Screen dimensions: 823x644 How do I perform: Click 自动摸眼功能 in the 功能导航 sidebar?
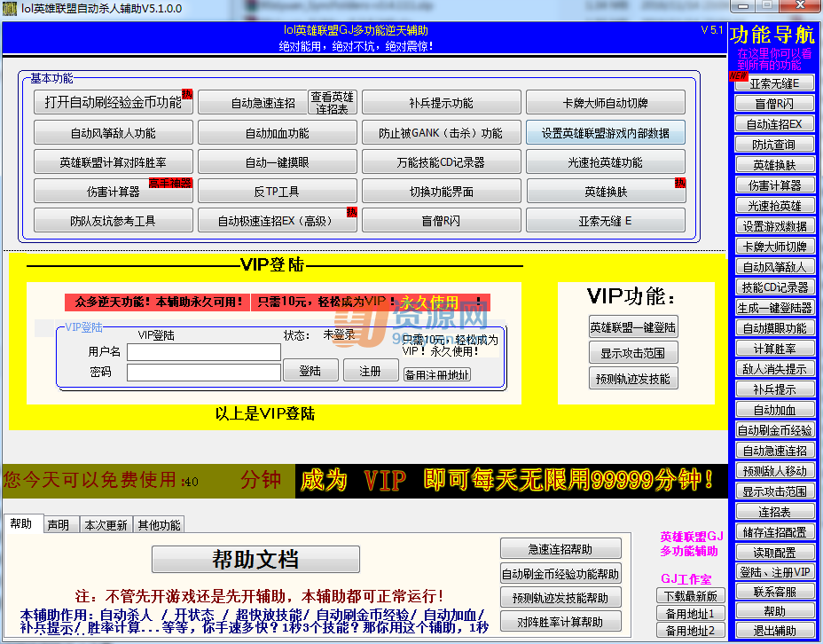point(775,328)
